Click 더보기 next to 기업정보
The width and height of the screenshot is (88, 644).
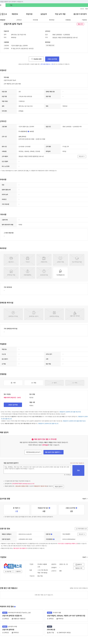click(x=85, y=557)
